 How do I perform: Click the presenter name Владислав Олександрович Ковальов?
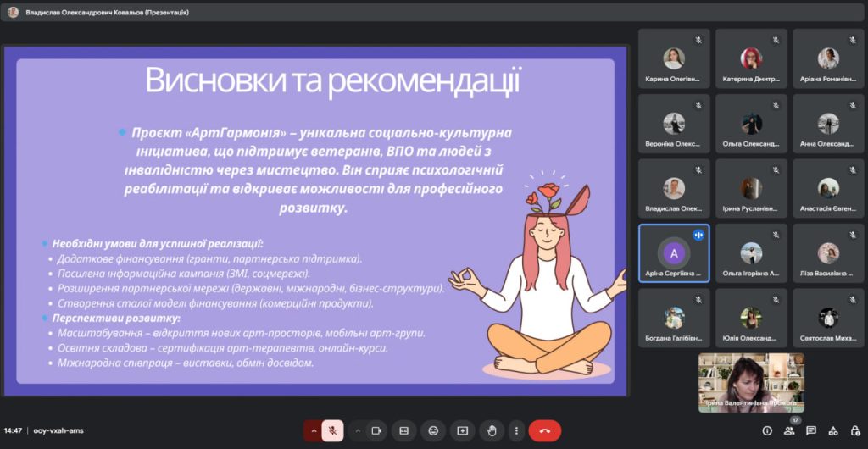107,13
